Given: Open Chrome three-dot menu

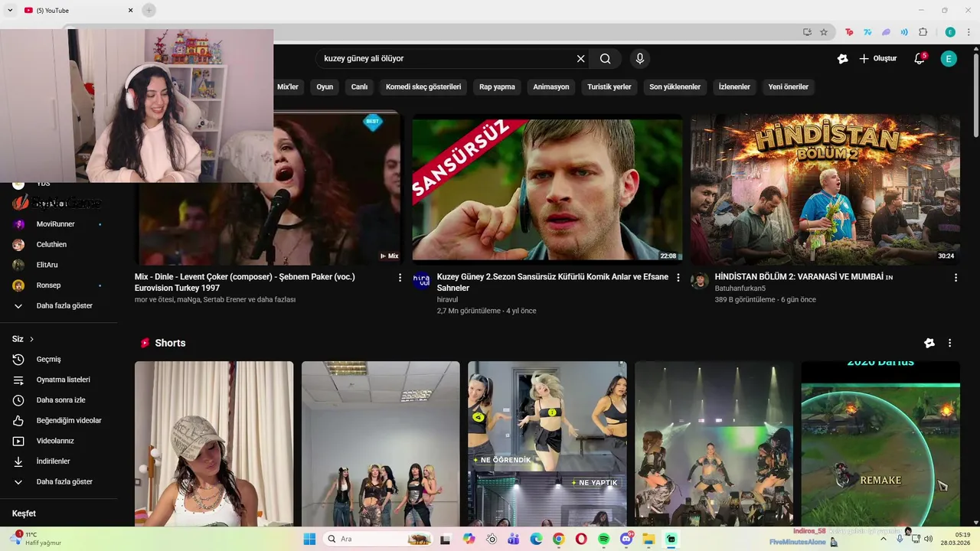Looking at the screenshot, I should (x=969, y=32).
